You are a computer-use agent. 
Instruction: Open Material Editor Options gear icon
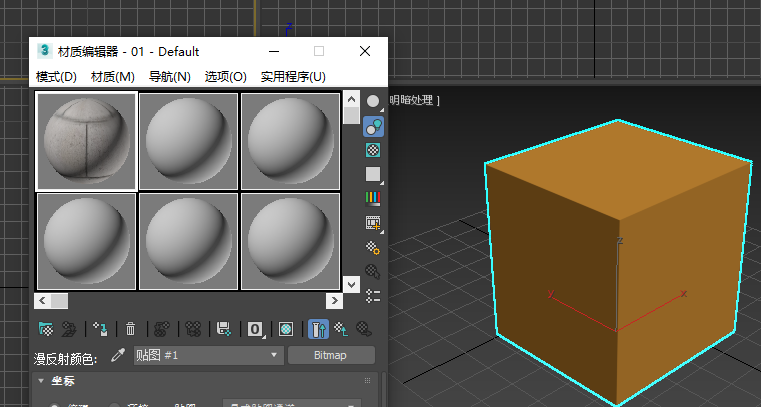pos(373,247)
